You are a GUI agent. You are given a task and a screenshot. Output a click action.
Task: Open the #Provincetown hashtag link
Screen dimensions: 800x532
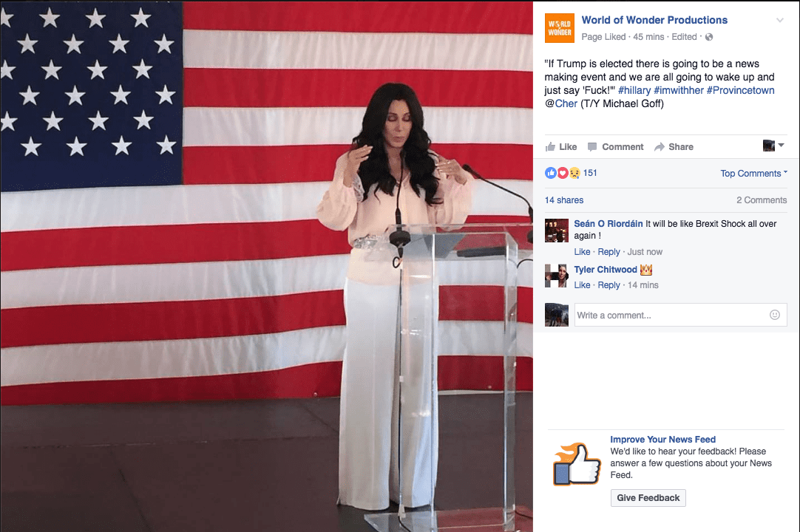740,90
